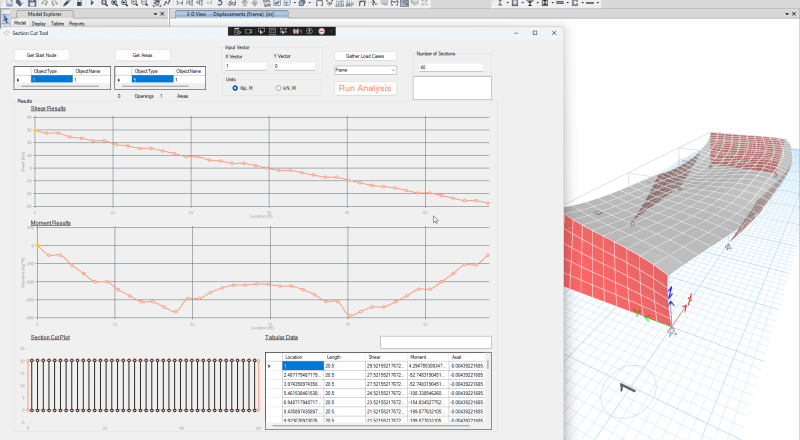Click the Model Explorer tab header
This screenshot has height=440, width=800.
pos(45,14)
